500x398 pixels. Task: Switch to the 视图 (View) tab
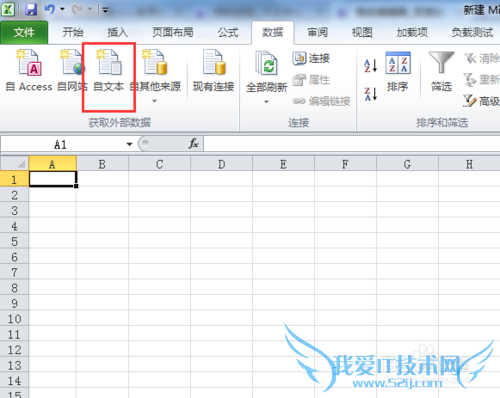362,32
